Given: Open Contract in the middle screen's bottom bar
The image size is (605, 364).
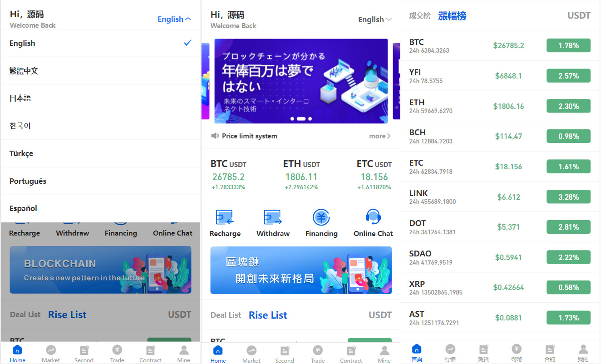Looking at the screenshot, I should pos(351,354).
